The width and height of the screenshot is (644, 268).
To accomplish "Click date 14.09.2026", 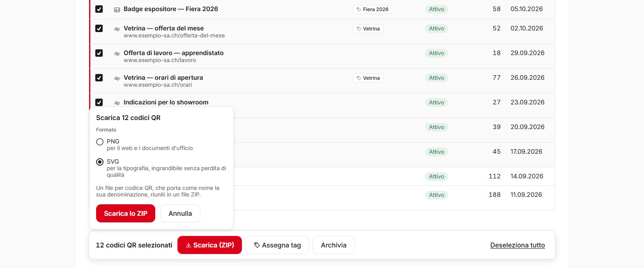I will [527, 176].
